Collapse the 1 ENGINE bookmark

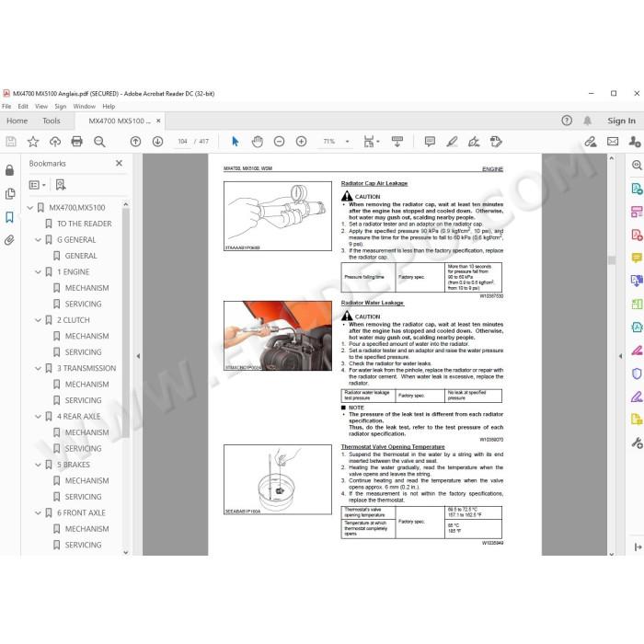pyautogui.click(x=38, y=272)
